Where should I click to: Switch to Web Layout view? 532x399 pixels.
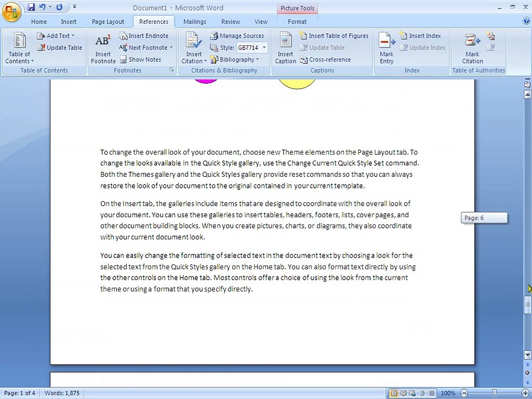[x=412, y=393]
